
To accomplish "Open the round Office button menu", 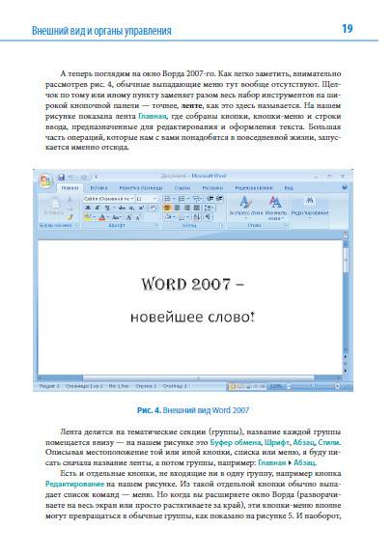I will [x=45, y=181].
